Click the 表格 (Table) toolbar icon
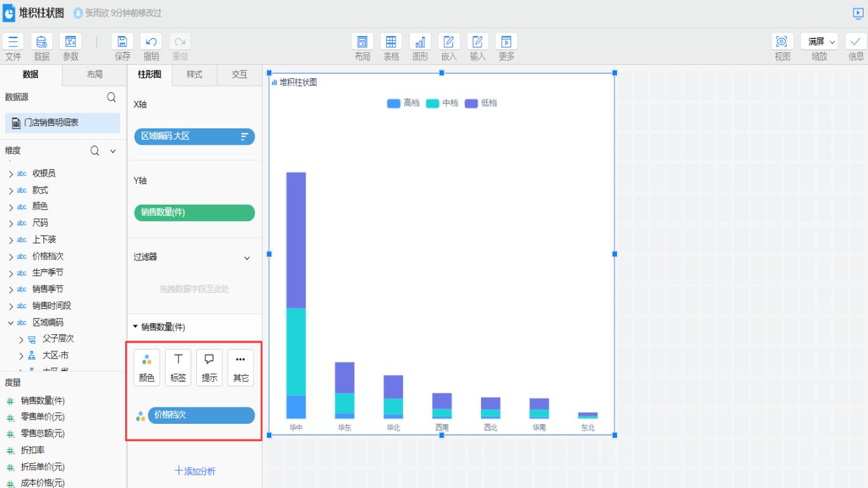Image resolution: width=868 pixels, height=488 pixels. click(x=391, y=42)
